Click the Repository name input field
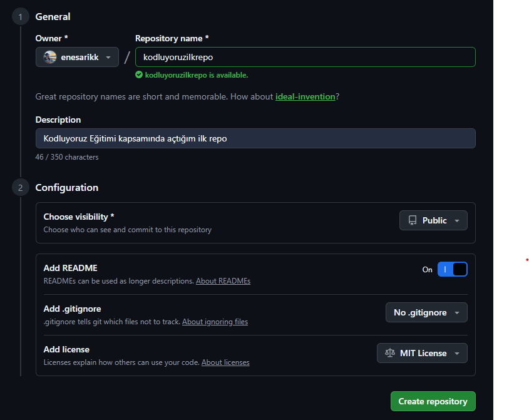 pos(306,57)
